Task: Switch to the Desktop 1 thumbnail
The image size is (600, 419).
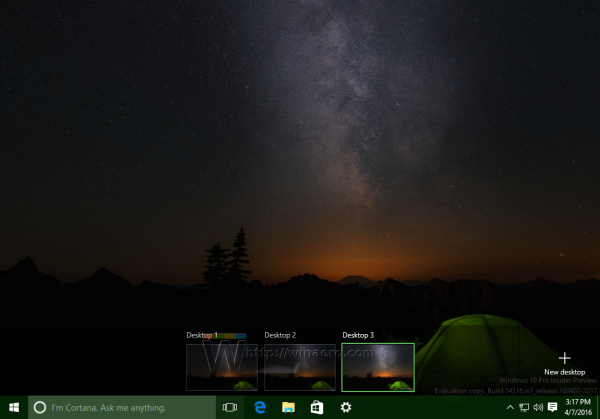Action: click(222, 367)
